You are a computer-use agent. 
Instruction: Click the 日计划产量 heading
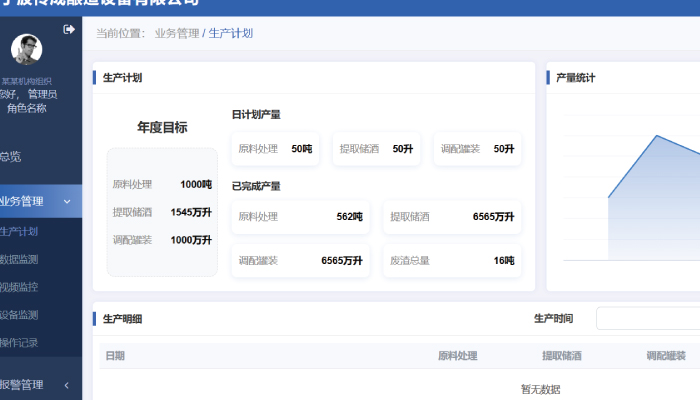coord(256,115)
